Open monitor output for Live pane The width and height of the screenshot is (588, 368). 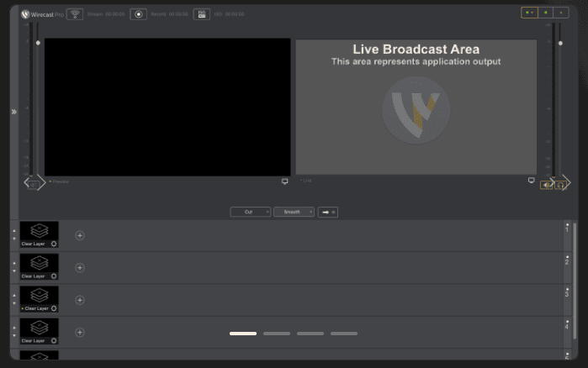532,181
